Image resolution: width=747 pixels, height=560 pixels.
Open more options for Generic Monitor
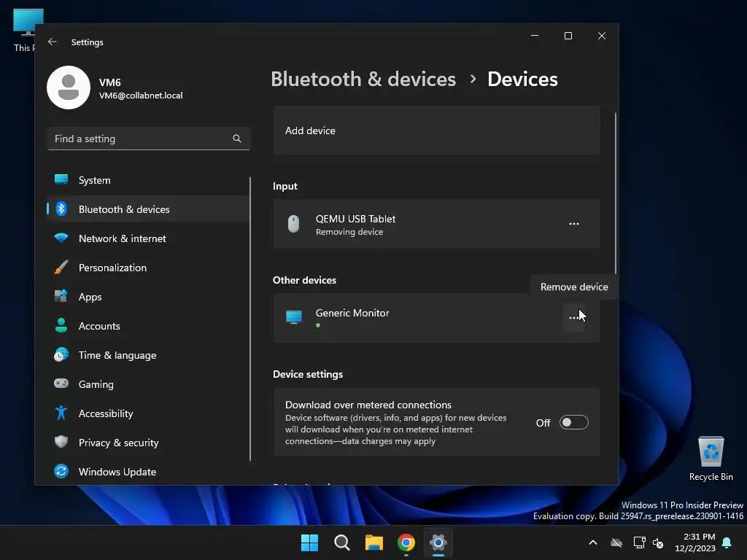[574, 318]
